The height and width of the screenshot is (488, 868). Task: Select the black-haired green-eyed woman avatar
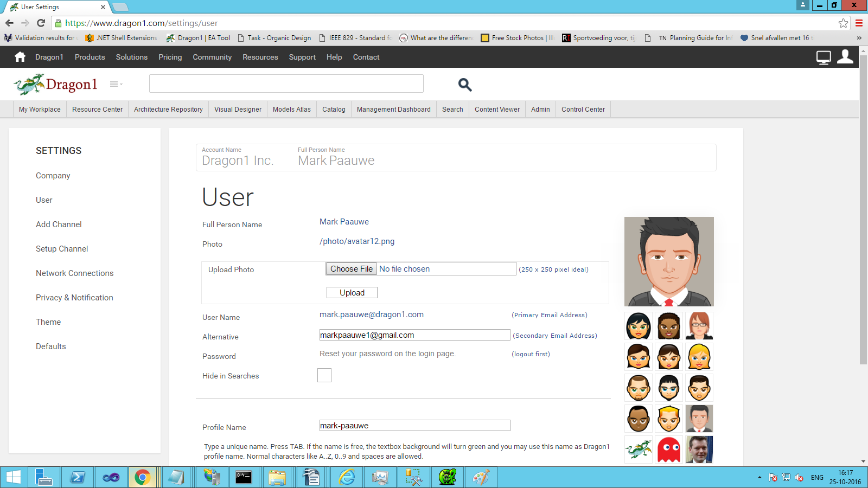point(639,326)
